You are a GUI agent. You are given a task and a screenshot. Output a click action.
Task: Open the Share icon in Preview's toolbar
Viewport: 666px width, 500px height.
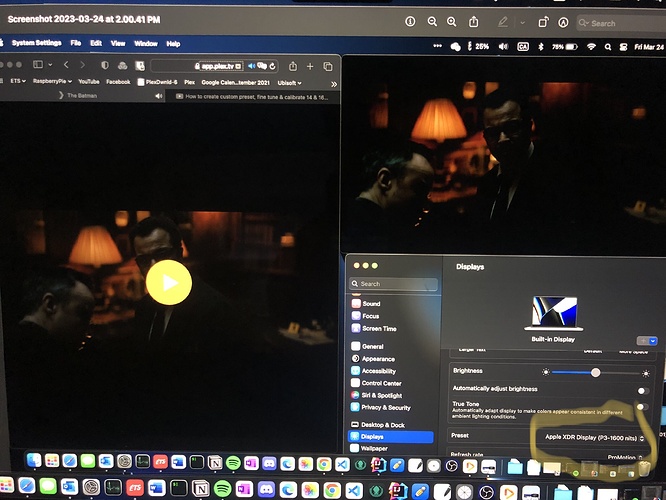[x=474, y=22]
